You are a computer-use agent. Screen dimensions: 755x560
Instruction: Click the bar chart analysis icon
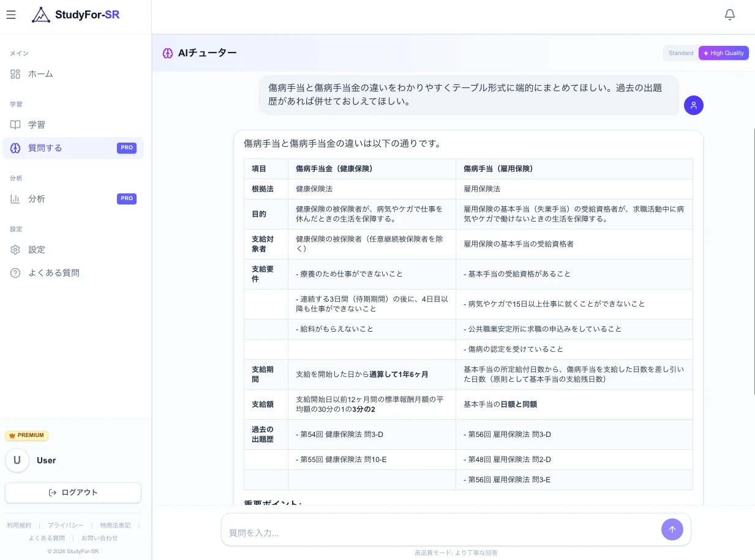coord(15,199)
